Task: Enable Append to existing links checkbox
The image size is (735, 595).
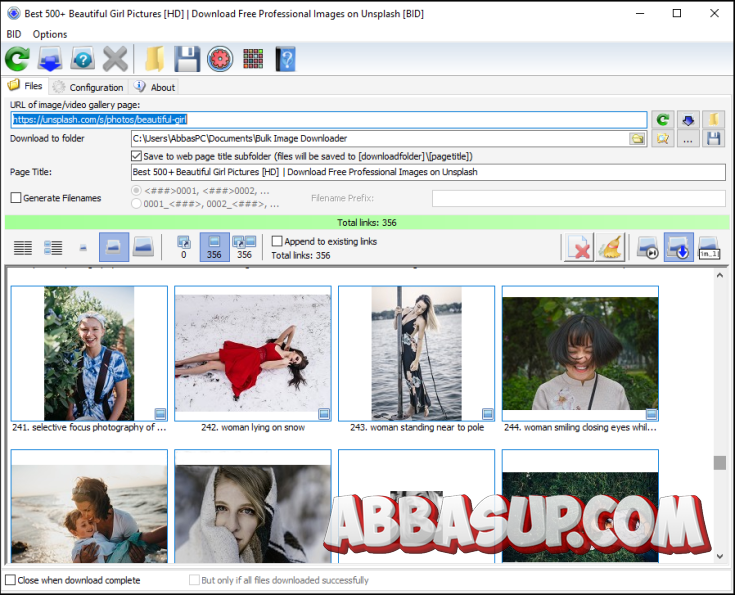Action: coord(277,241)
